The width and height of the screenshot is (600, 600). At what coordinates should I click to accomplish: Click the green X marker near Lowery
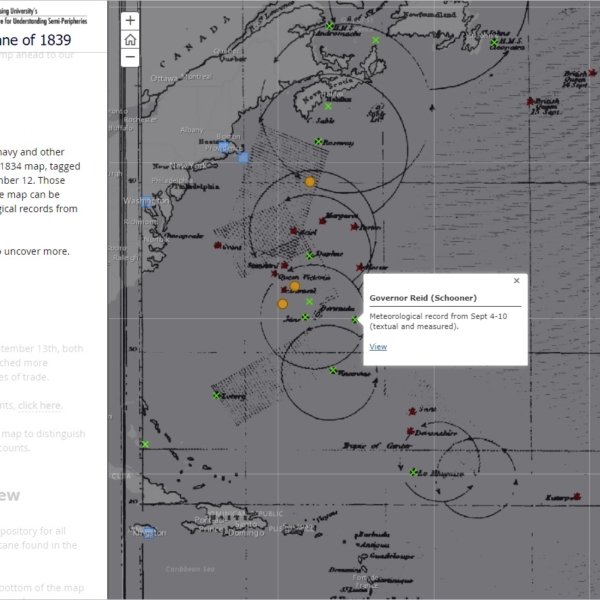(x=216, y=395)
